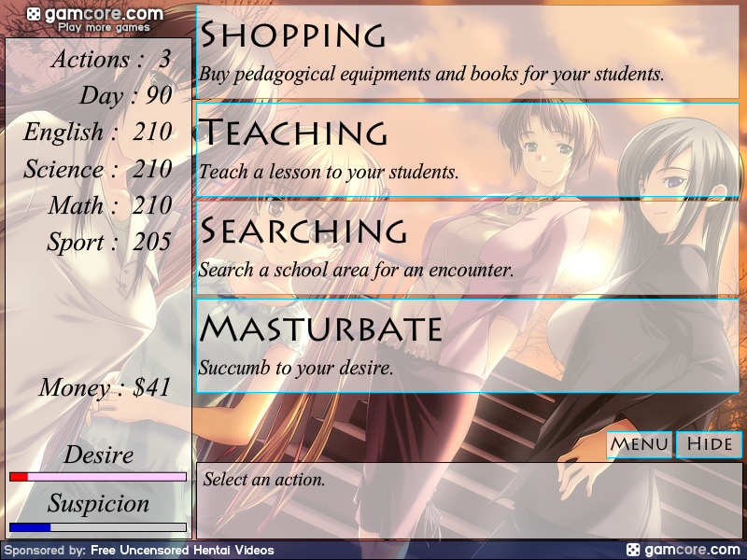
Task: Choose the Teaching action
Action: [x=468, y=150]
